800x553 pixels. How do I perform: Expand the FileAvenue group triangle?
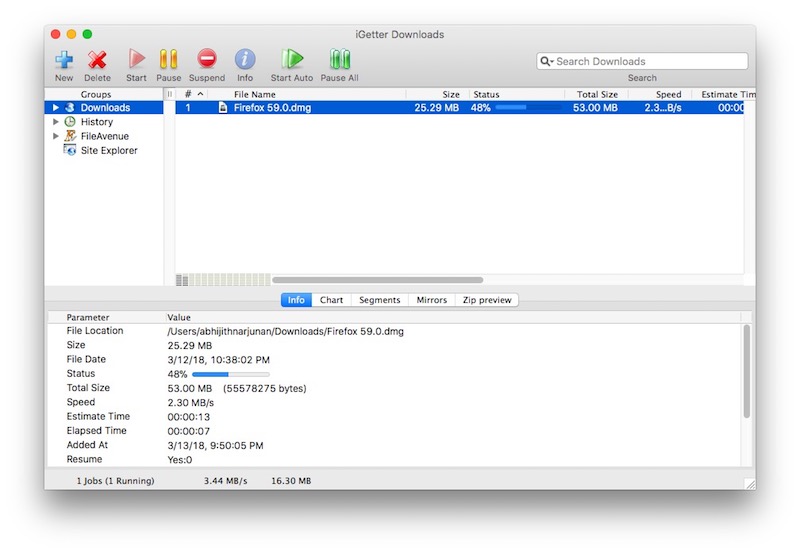click(56, 136)
